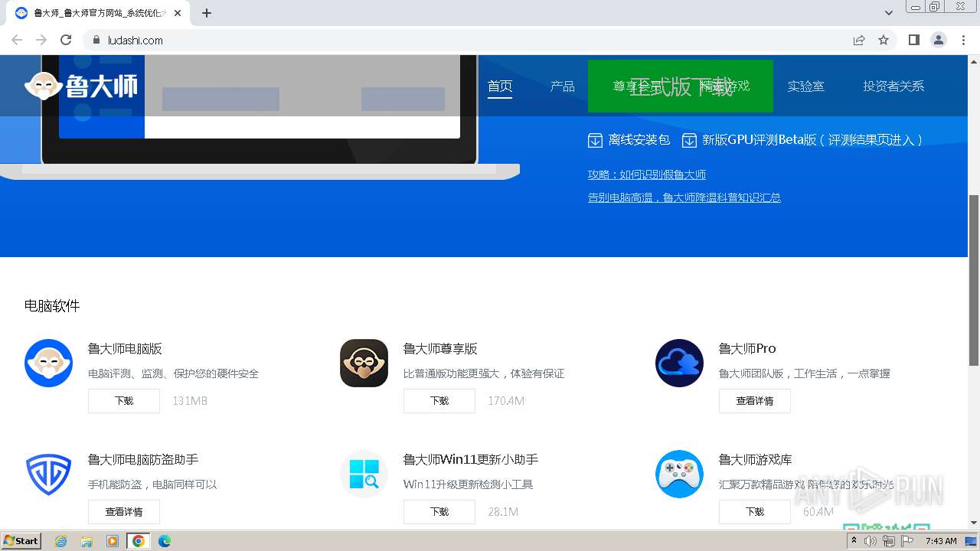Screen dimensions: 980x551
Task: Go back with browser back arrow
Action: point(17,40)
